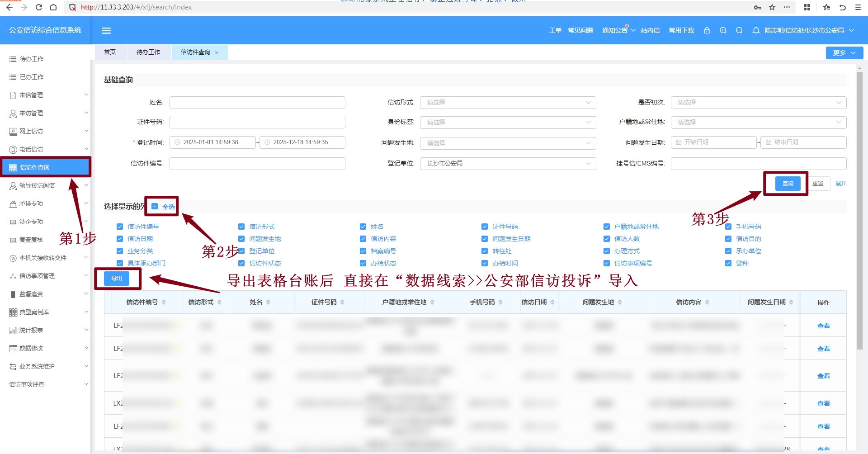
Task: Switch to the 待办工作 tab
Action: coord(148,52)
